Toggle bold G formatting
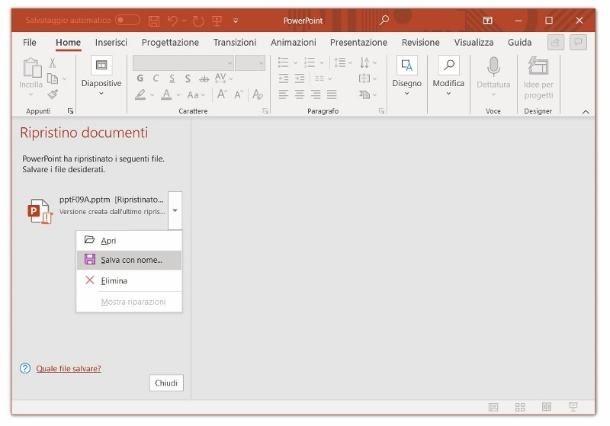The image size is (610, 426). pos(140,79)
